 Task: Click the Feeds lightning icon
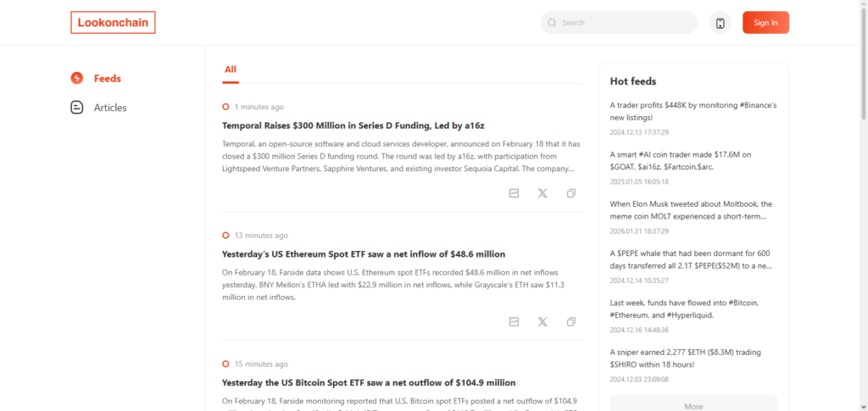tap(77, 78)
